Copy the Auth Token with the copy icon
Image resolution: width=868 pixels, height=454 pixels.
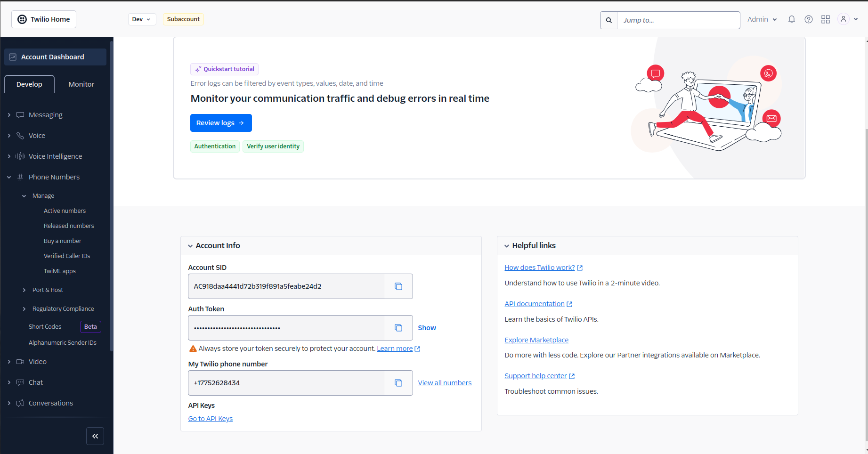pos(398,328)
